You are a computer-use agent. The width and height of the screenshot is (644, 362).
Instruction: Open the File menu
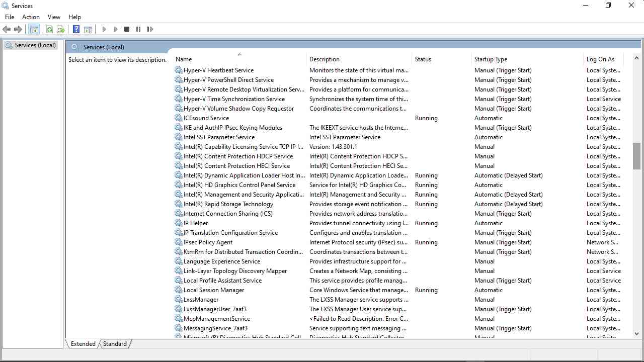click(10, 17)
